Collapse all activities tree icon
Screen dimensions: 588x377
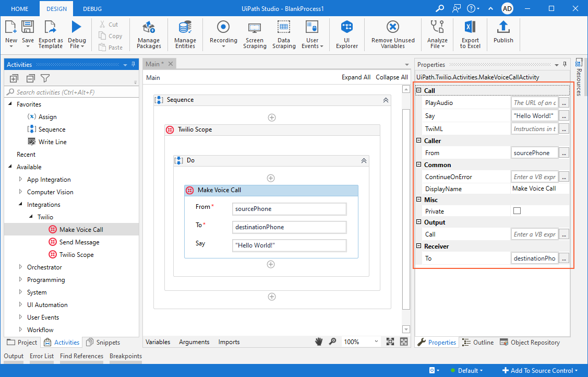30,78
